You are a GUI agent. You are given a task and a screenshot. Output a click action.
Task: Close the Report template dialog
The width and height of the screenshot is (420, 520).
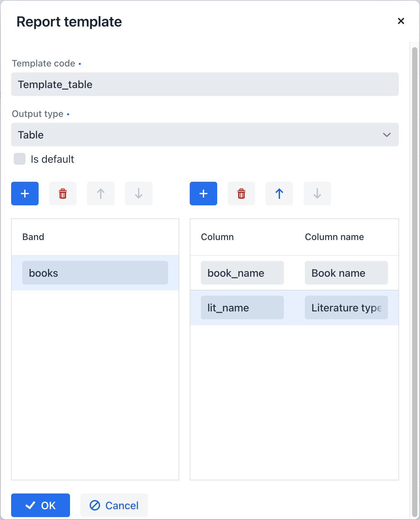coord(401,21)
